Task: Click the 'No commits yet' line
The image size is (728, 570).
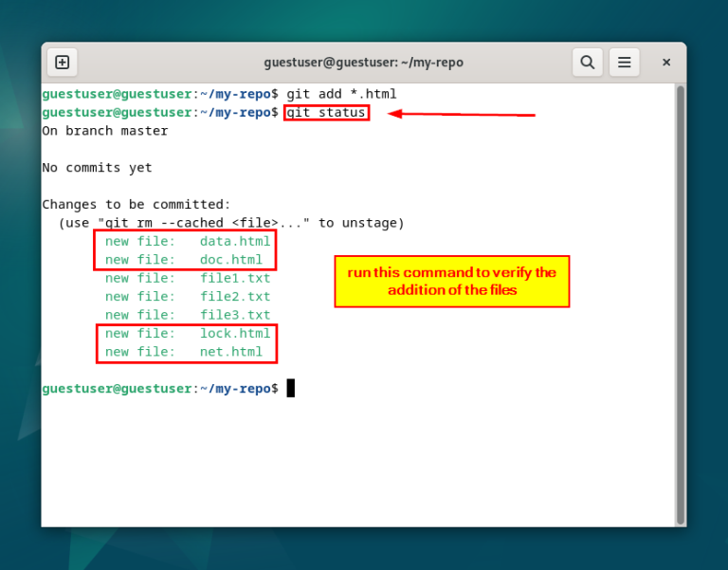Action: click(97, 168)
